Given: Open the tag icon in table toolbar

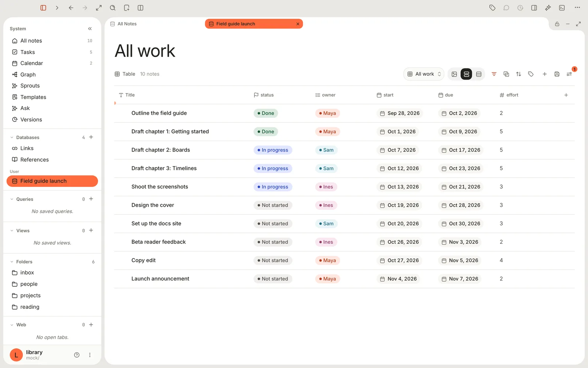Looking at the screenshot, I should [531, 74].
